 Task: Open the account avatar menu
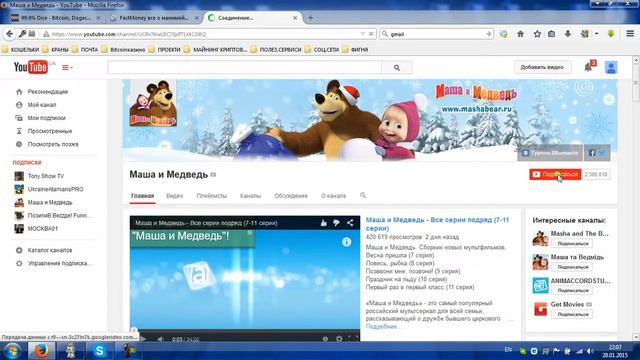point(611,67)
